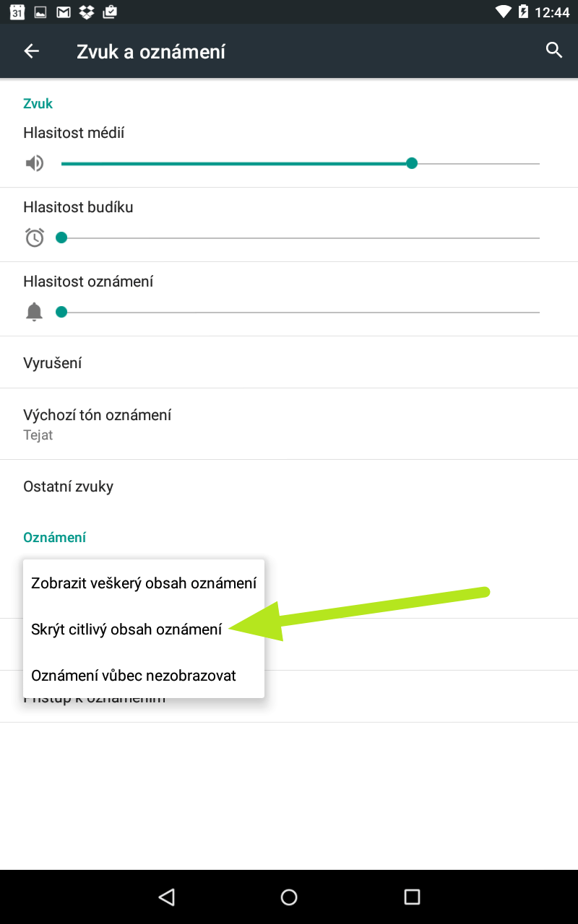Open the Vyrušení settings

click(x=52, y=363)
